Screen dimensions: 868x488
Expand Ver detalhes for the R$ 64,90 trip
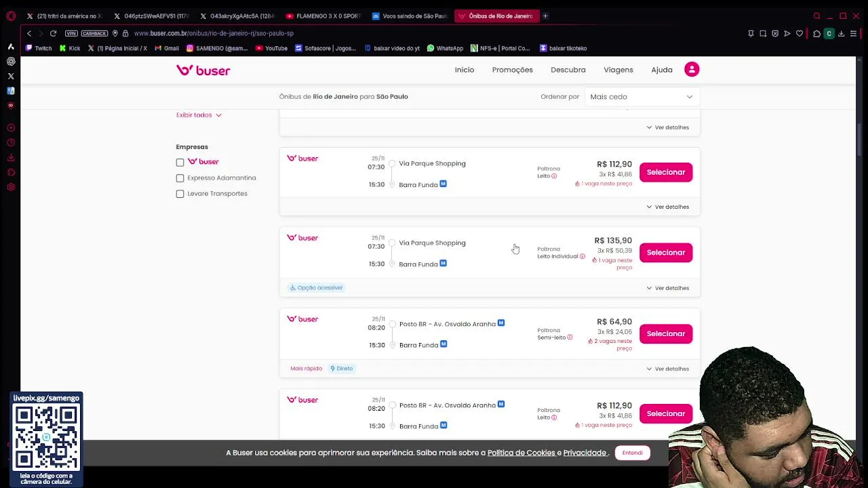click(x=667, y=369)
